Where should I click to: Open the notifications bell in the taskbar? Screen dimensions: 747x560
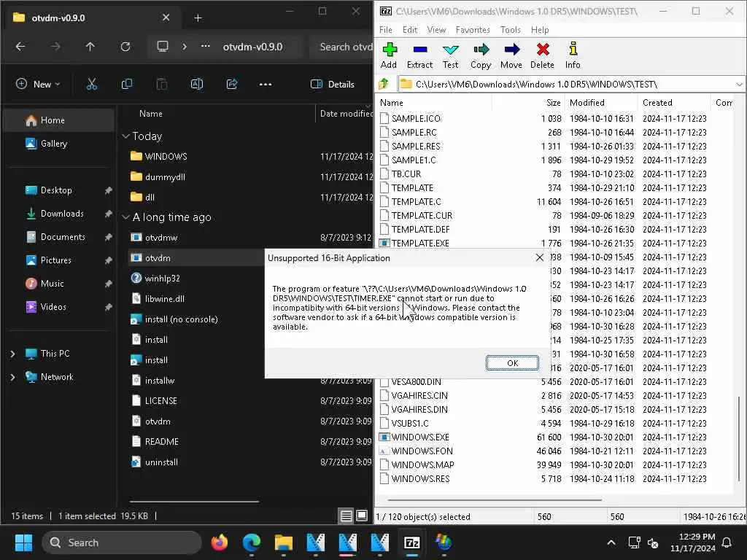point(727,542)
